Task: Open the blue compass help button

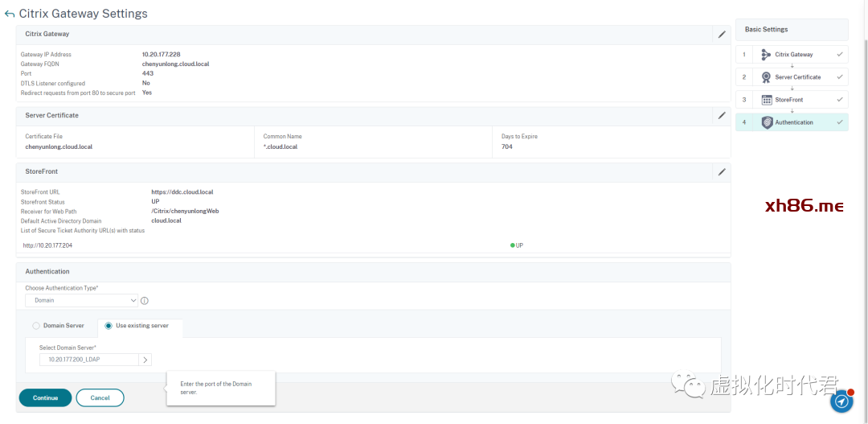Action: point(841,401)
